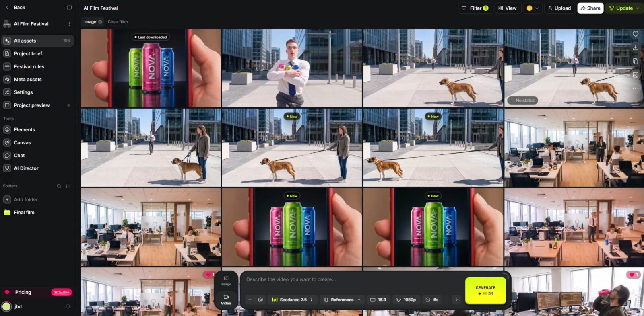Favorite the hovered image with the heart icon
Viewport: 644px width, 316px height.
(635, 34)
